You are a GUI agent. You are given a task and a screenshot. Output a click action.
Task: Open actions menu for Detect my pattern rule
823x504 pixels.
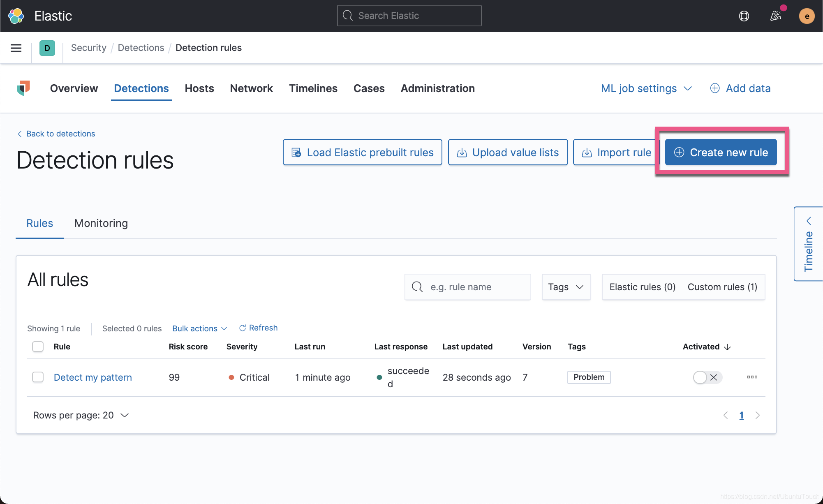(x=752, y=377)
